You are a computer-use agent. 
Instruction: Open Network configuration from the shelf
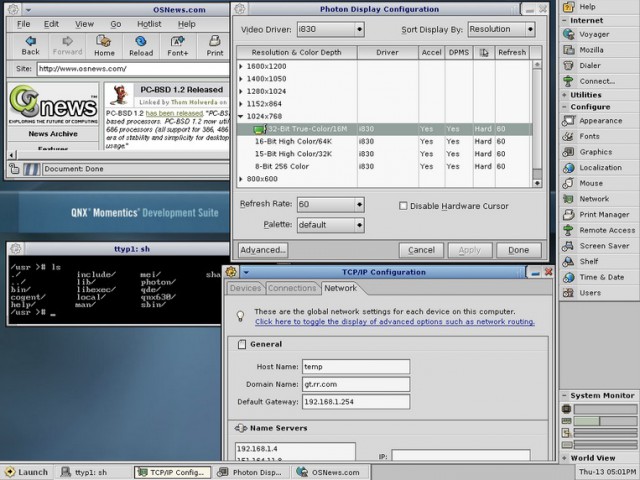(x=594, y=199)
